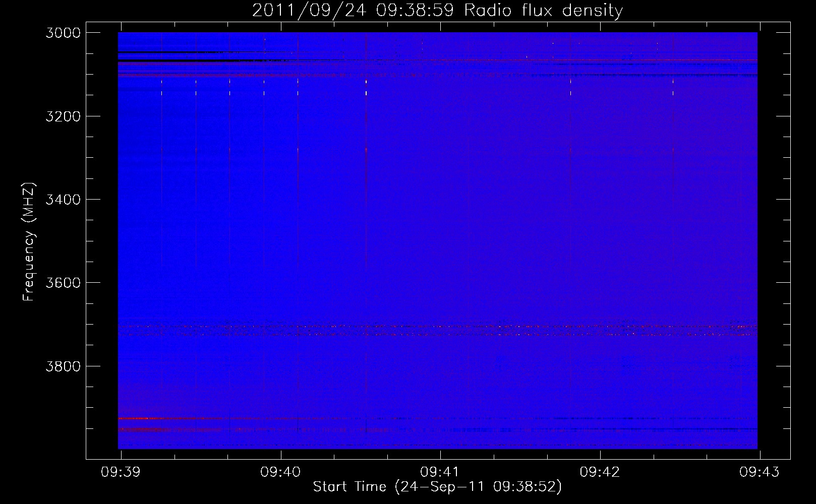Click the 3200 frequency tick label
This screenshot has width=816, height=504.
[63, 116]
